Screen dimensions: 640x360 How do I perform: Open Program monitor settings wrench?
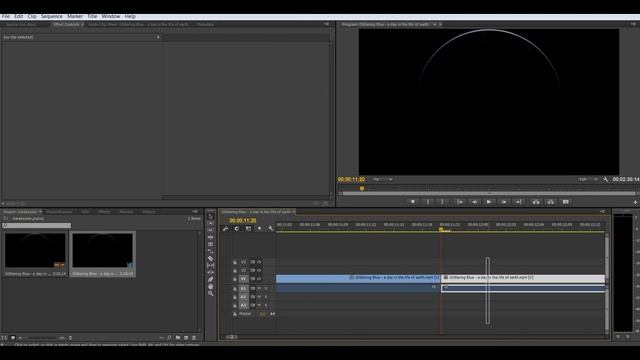point(605,180)
